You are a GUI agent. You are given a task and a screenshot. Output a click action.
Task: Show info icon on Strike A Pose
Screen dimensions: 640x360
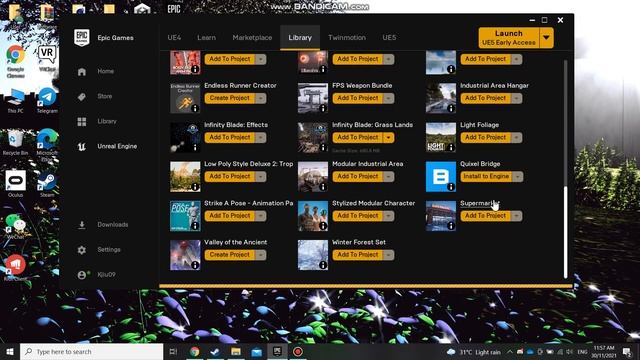click(195, 226)
